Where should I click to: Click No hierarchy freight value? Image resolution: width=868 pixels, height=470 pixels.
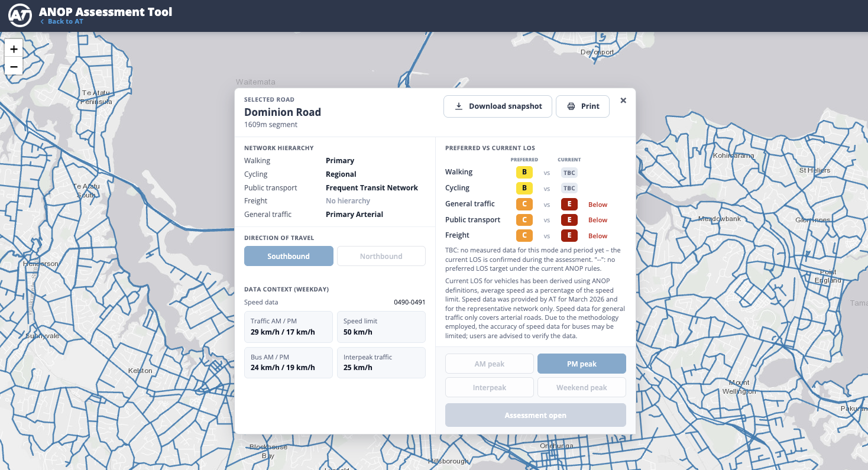click(348, 201)
